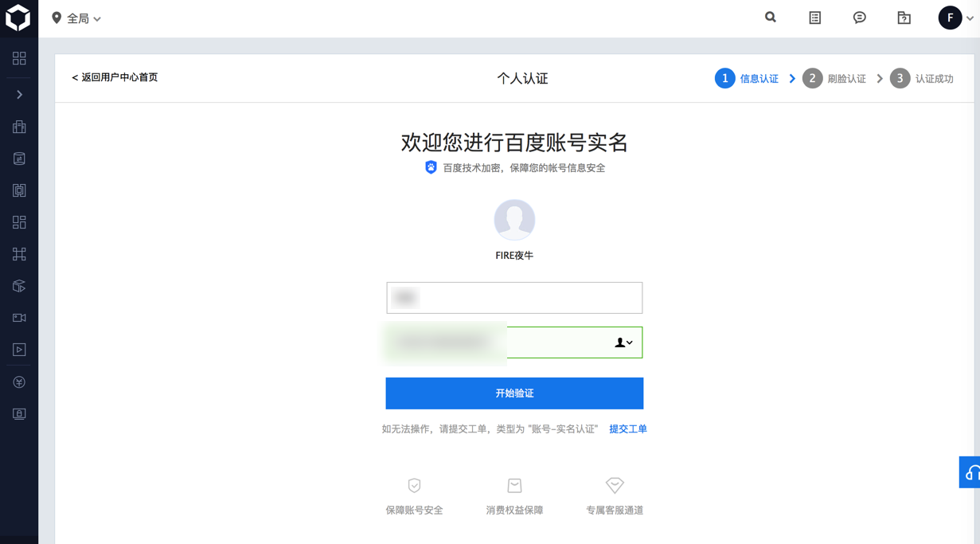This screenshot has width=980, height=544.
Task: Click the Baidu Cloud logo in the corner
Action: [18, 18]
